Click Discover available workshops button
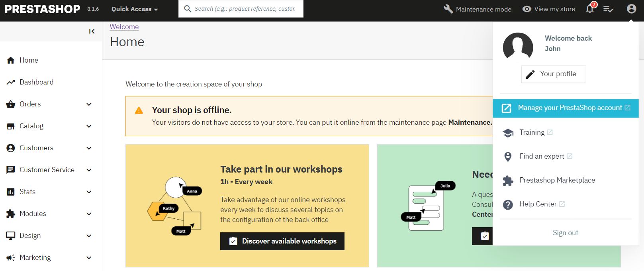 (x=282, y=241)
